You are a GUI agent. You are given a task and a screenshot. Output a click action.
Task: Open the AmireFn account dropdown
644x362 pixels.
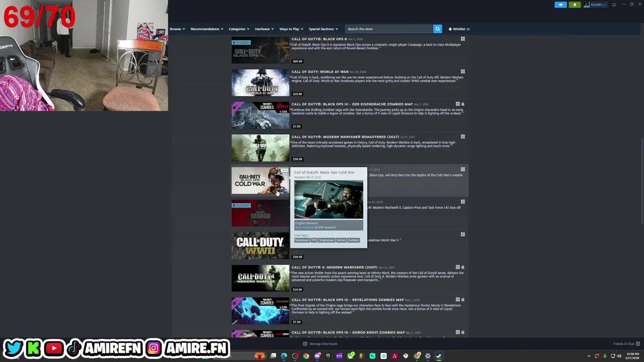[x=599, y=5]
